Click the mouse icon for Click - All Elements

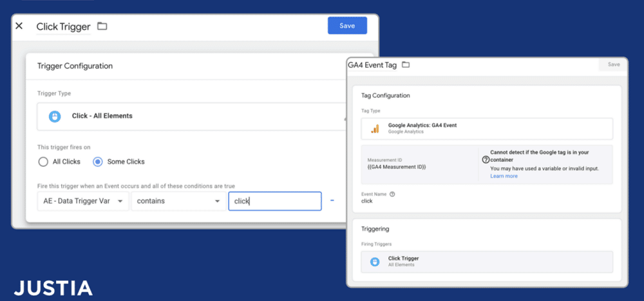coord(55,116)
